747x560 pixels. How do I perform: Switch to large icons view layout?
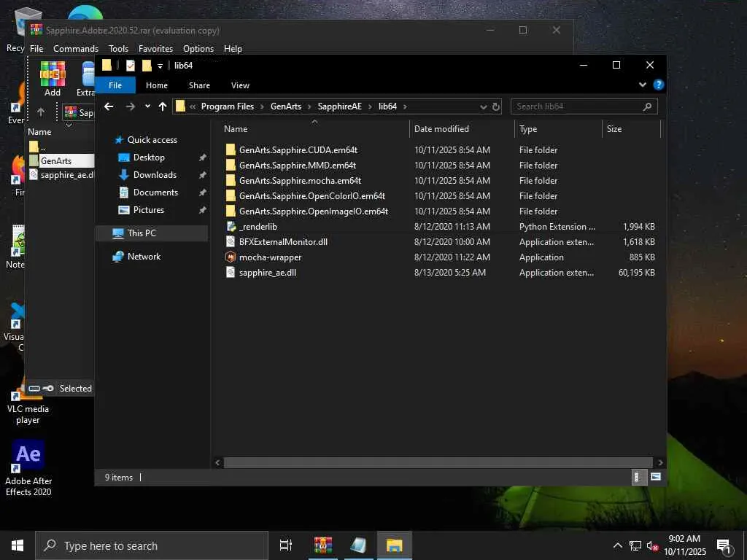[656, 477]
